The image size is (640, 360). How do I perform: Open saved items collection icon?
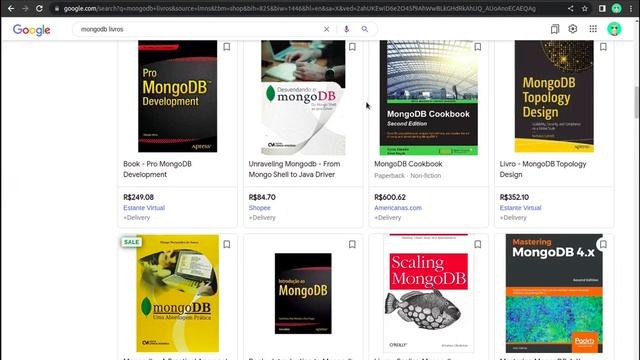click(x=555, y=29)
